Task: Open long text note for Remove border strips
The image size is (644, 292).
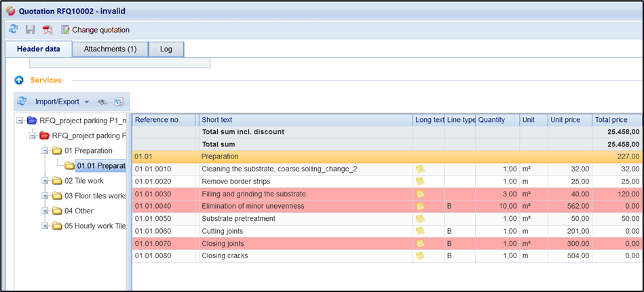Action: pyautogui.click(x=420, y=182)
